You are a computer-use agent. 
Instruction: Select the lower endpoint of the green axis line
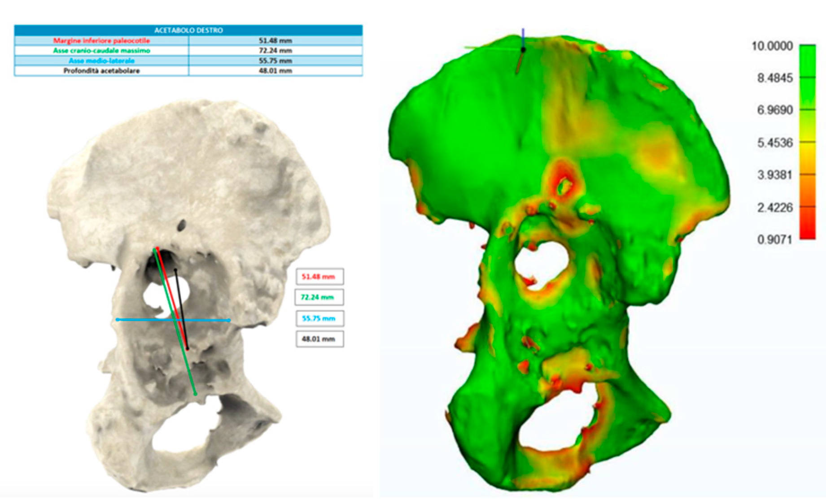tap(195, 394)
